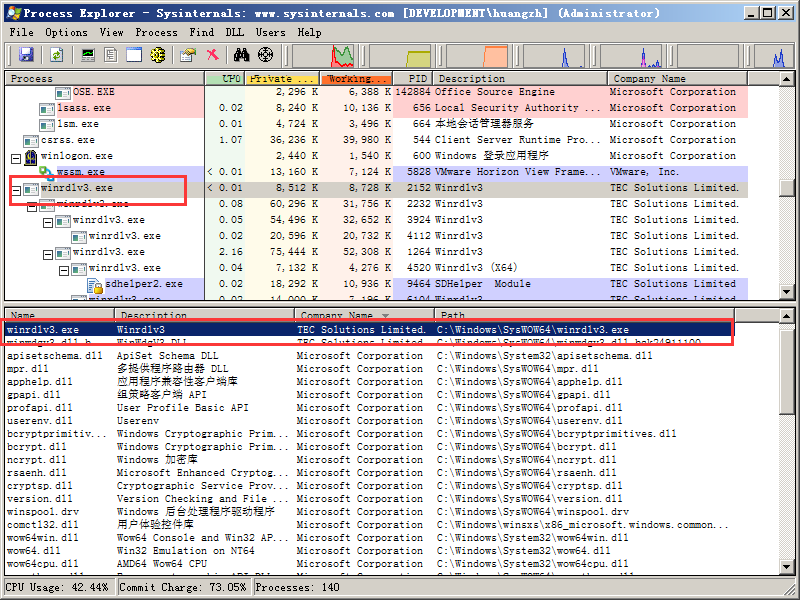Select the wssm.exe VMware Horizon row

coord(377,172)
